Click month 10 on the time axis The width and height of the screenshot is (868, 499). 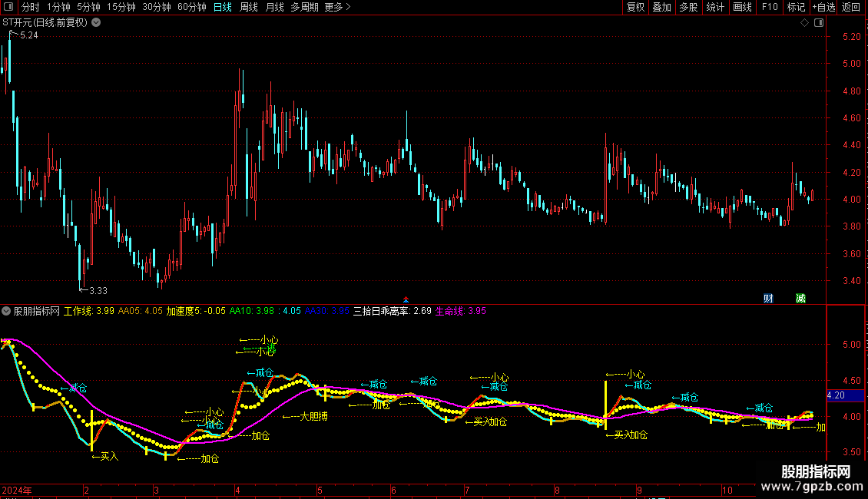tap(727, 490)
